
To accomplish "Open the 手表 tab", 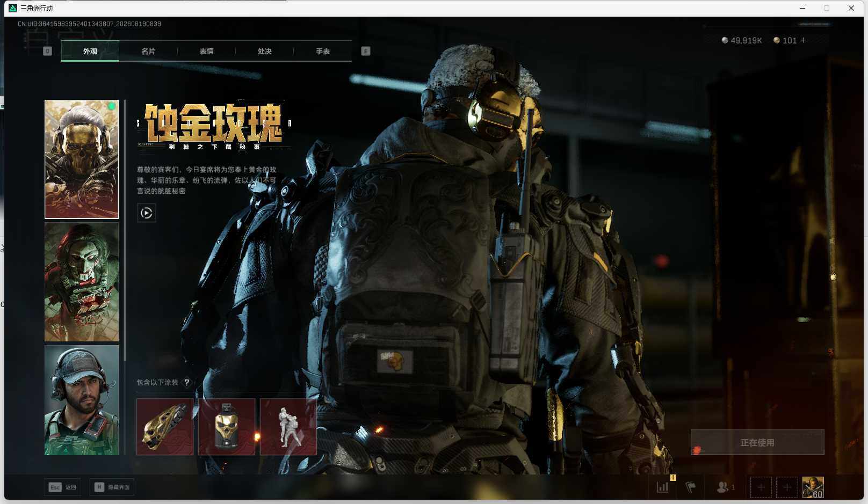I will (322, 51).
